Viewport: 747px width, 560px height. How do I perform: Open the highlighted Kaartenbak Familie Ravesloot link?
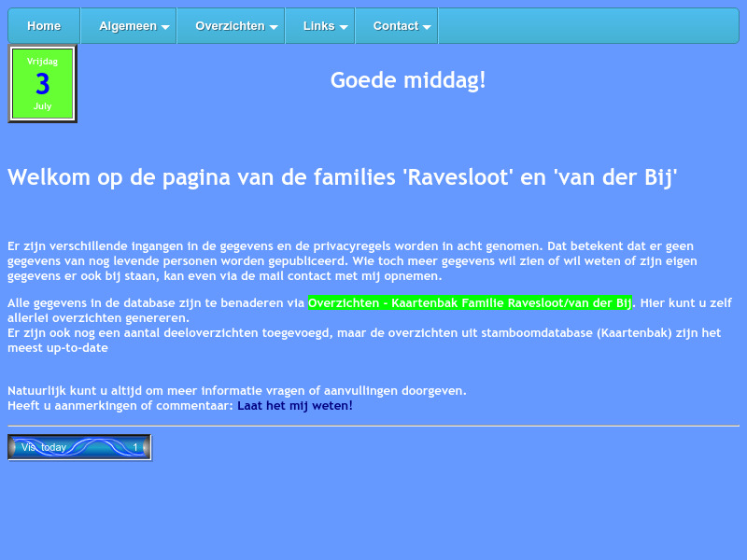tap(470, 302)
